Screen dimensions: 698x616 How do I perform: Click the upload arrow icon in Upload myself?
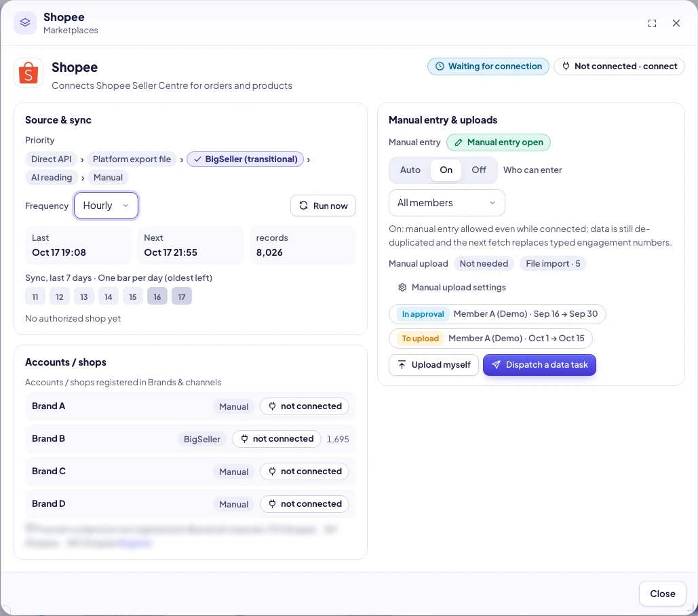coord(402,365)
